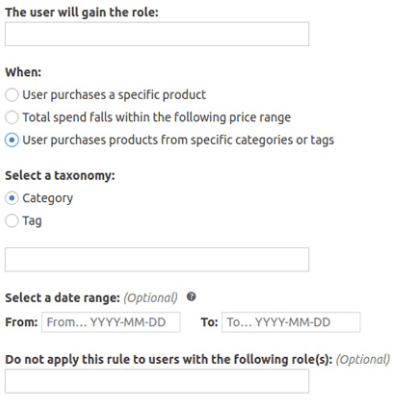This screenshot has width=398, height=406.
Task: Click the 'From:' label beside the date field
Action: (22, 322)
